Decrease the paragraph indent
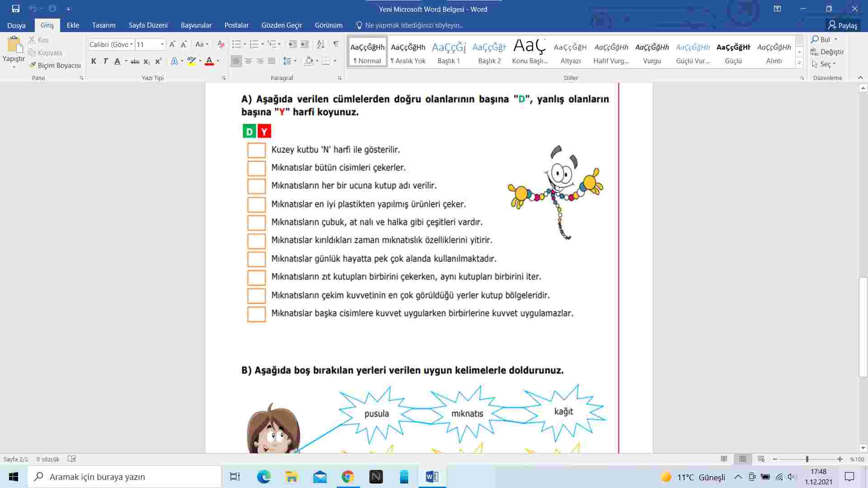Screen dimensions: 868x488 292,44
